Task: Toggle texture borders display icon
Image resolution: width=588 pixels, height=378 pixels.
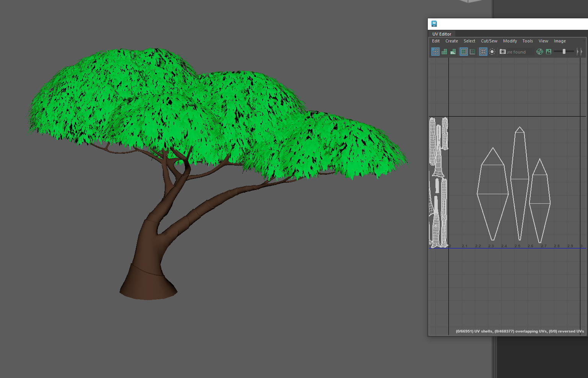Action: (x=464, y=52)
